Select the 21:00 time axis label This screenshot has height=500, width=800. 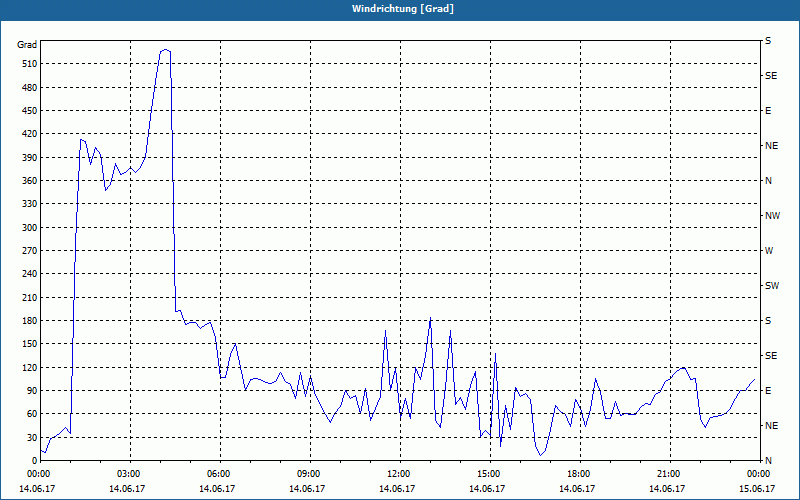[x=670, y=474]
